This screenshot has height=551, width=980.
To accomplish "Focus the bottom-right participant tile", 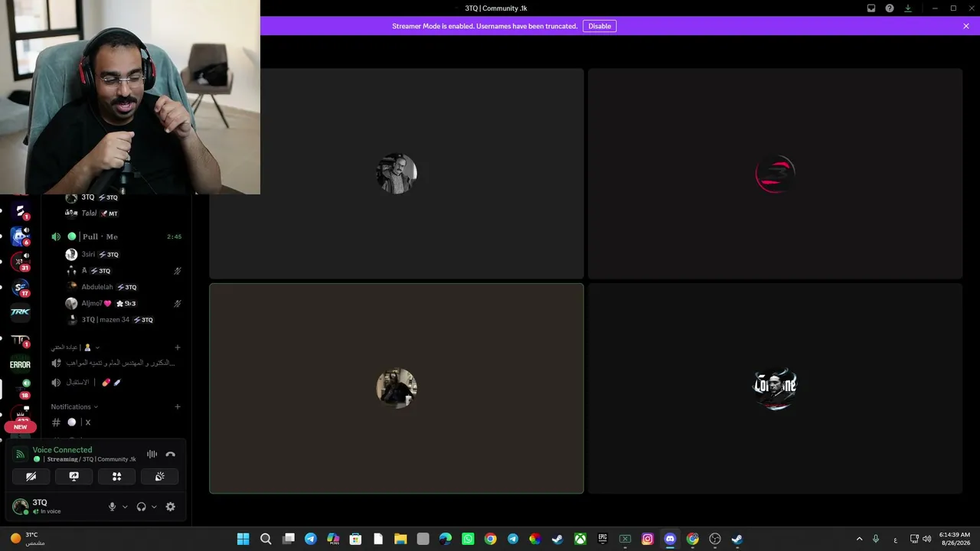I will coord(775,389).
